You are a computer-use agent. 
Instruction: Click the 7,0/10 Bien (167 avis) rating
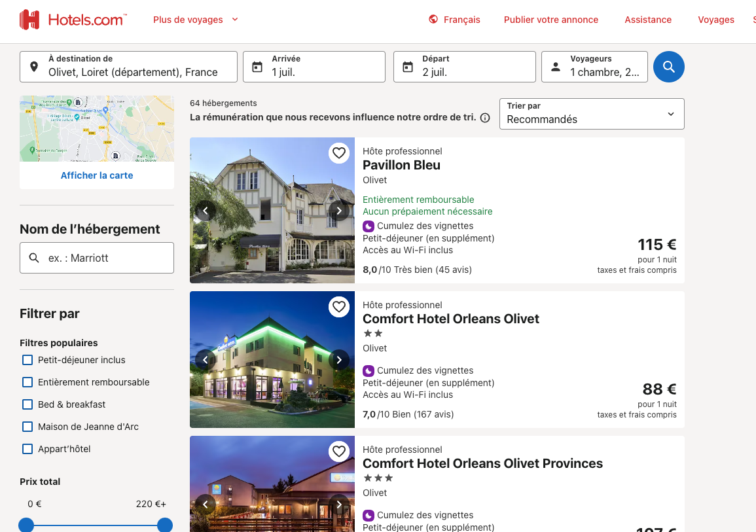tap(408, 414)
